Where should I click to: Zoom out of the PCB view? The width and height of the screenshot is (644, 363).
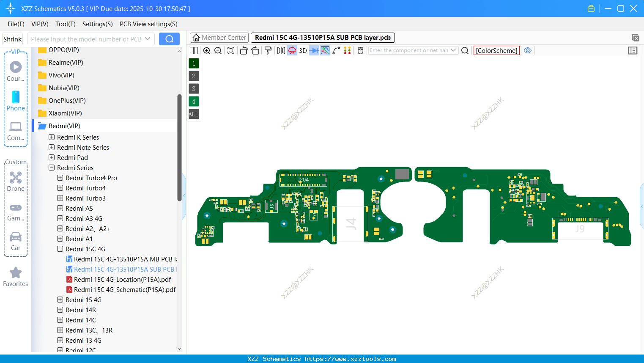point(218,51)
